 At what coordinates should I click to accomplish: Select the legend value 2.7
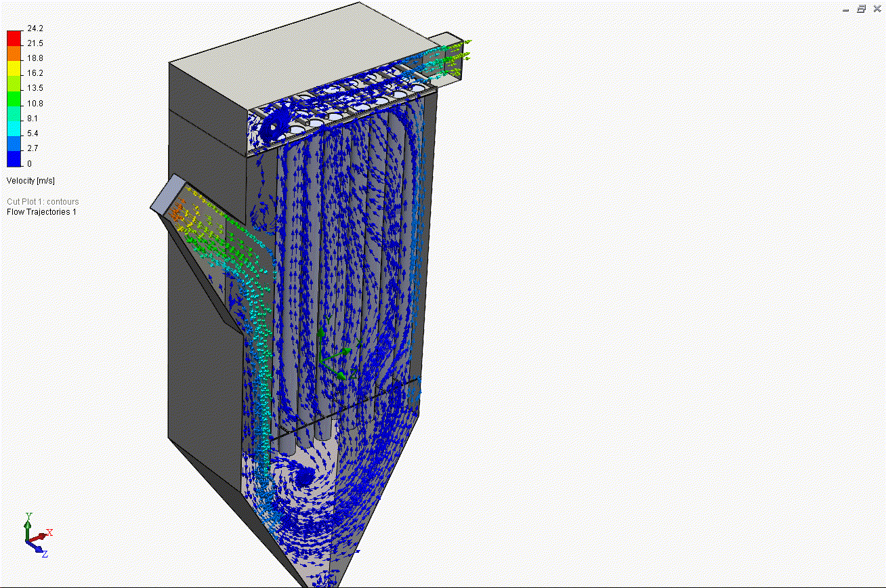click(33, 148)
